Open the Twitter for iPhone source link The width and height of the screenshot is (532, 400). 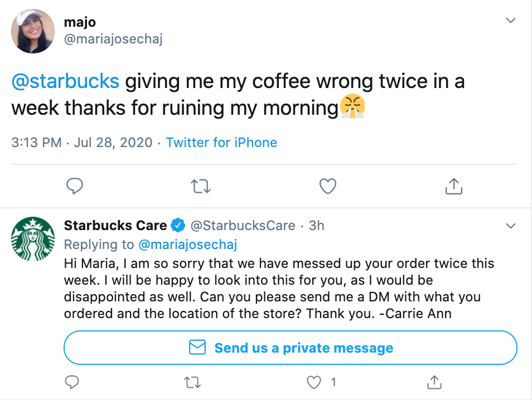pos(221,143)
